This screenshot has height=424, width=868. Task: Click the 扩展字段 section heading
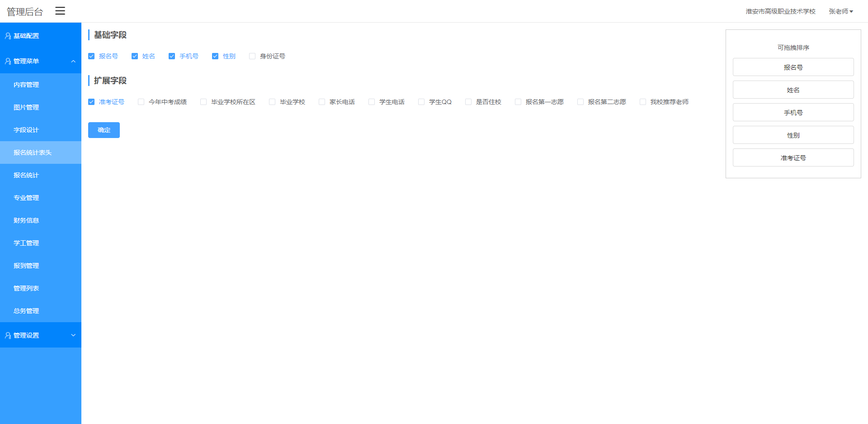110,81
